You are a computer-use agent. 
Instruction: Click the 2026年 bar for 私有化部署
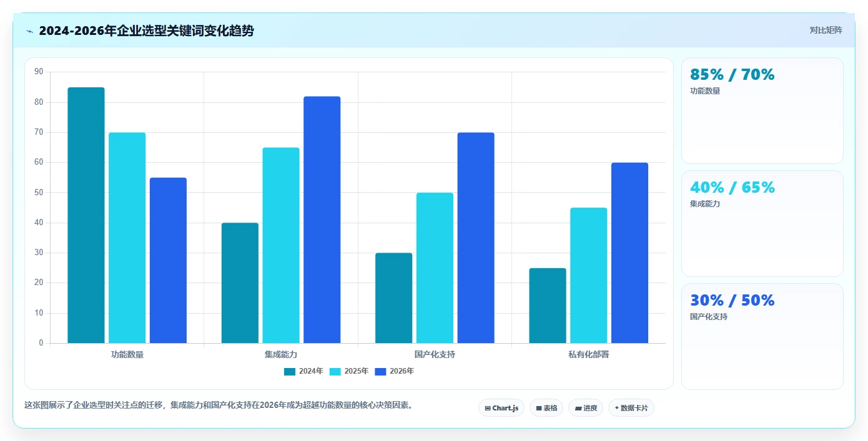pos(629,253)
